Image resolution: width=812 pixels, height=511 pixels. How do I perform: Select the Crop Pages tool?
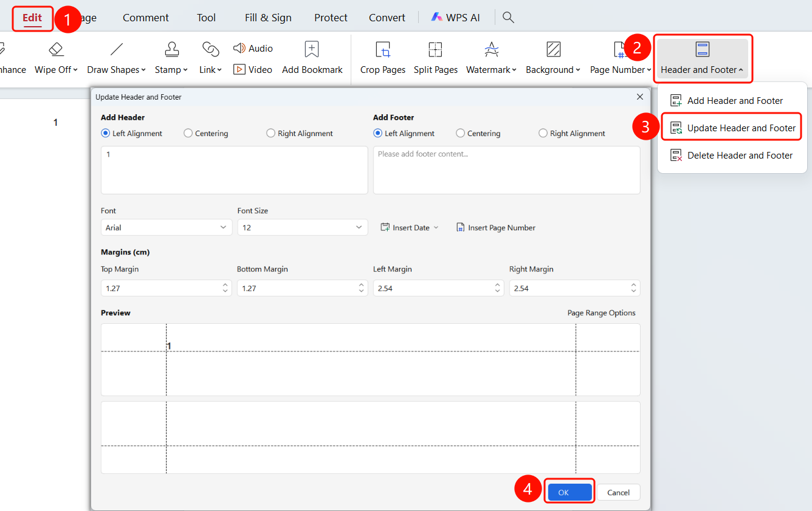(382, 58)
